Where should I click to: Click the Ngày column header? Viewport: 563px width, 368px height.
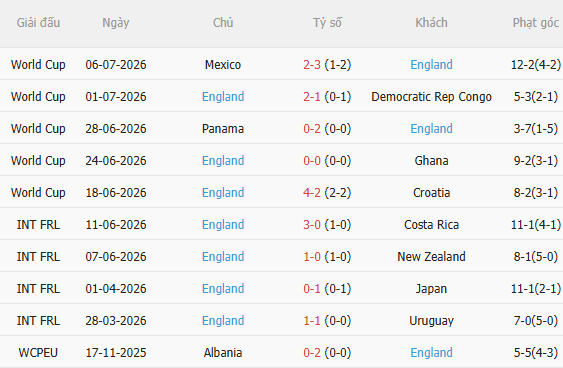pos(116,23)
